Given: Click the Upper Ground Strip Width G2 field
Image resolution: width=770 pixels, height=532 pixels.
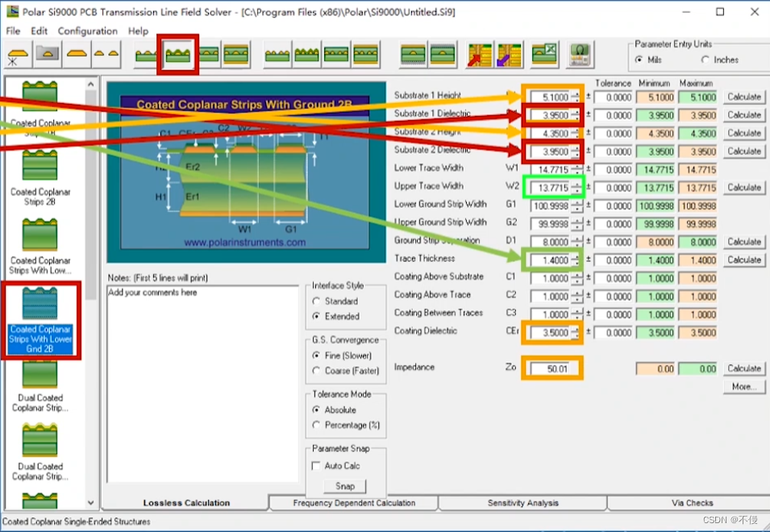Looking at the screenshot, I should pos(551,224).
